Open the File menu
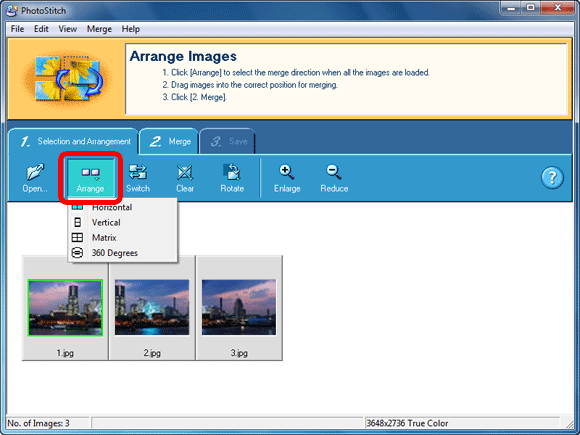The height and width of the screenshot is (435, 580). pos(17,29)
